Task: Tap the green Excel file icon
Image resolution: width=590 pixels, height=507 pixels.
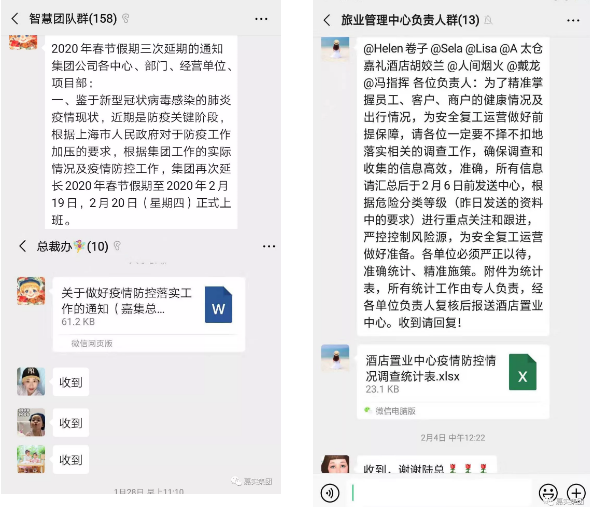Action: point(523,372)
